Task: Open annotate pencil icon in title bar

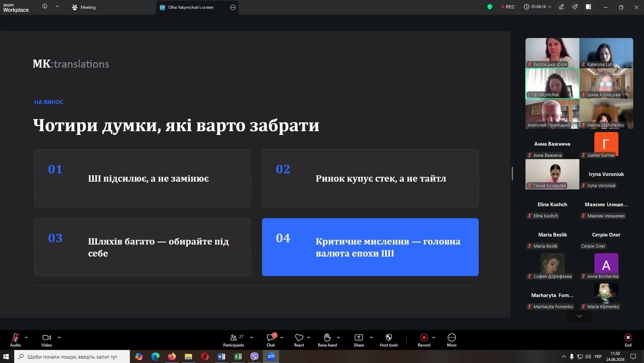Action: pos(562,7)
